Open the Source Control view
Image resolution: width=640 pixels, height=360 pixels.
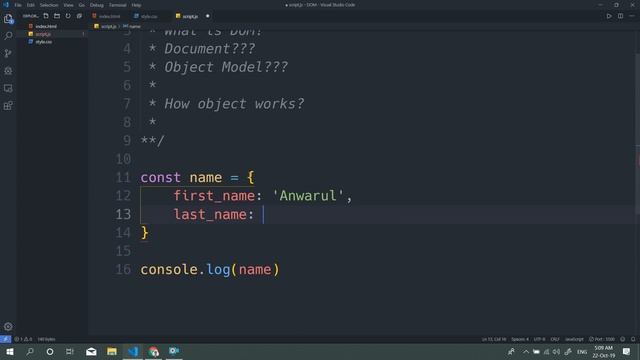pyautogui.click(x=8, y=53)
